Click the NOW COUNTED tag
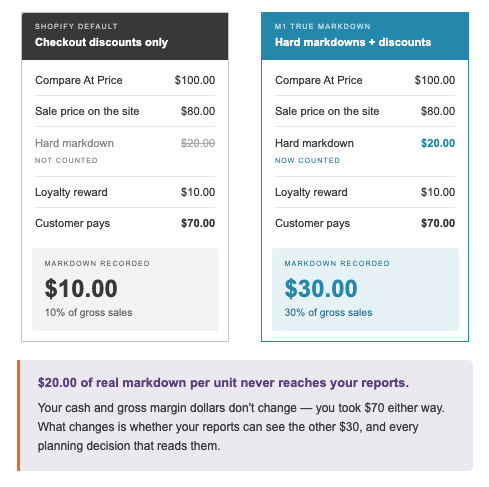This screenshot has width=489, height=487. point(307,160)
